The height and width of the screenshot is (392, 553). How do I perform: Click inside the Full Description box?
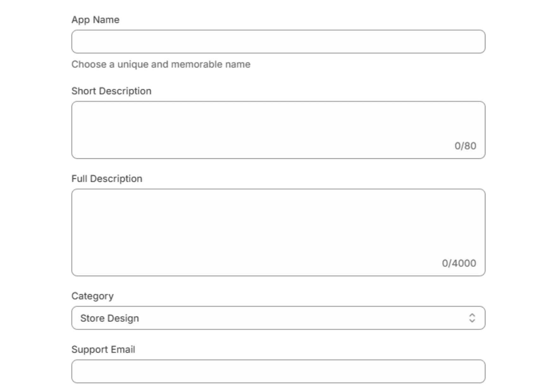(x=278, y=228)
